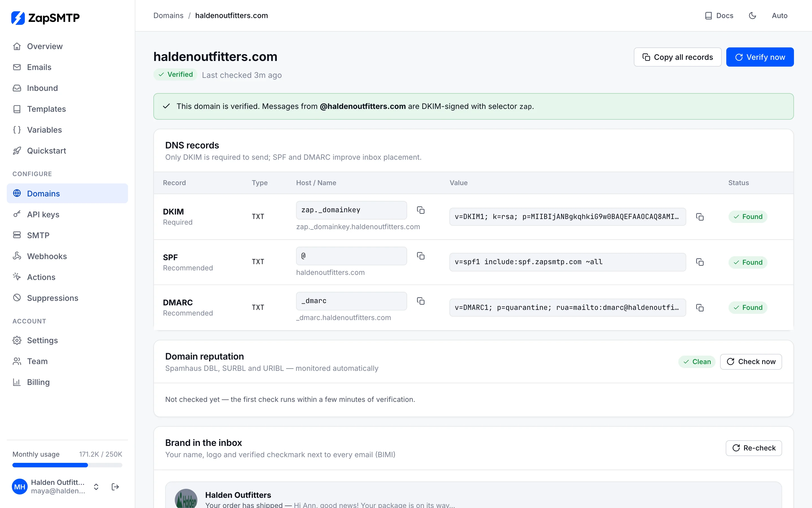Screen dimensions: 812x508
Task: Copy the DMARC record value
Action: click(700, 308)
